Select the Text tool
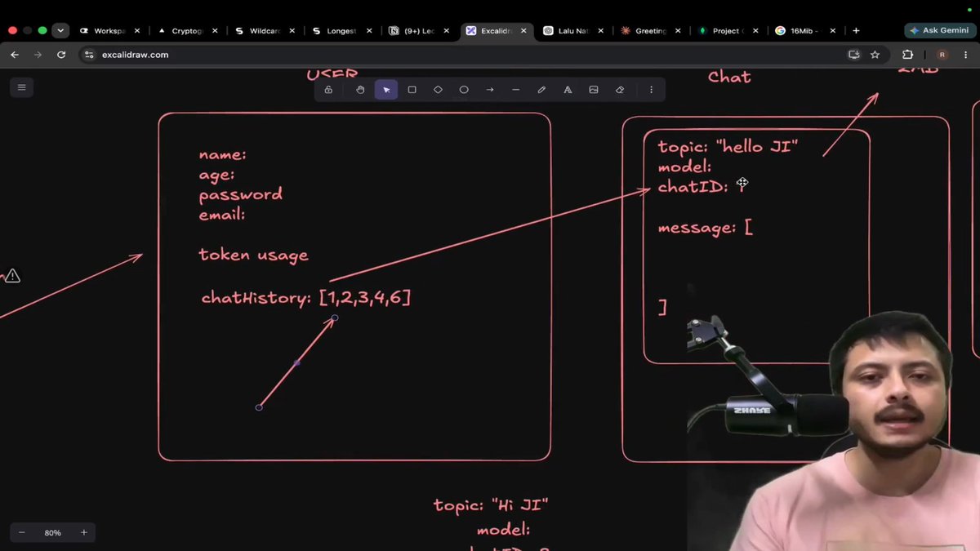 coord(568,90)
